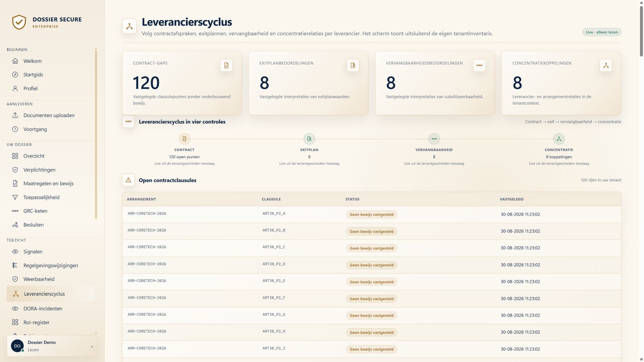Select Leveranciersyclus in the sidebar
This screenshot has height=362, width=644.
click(x=51, y=294)
